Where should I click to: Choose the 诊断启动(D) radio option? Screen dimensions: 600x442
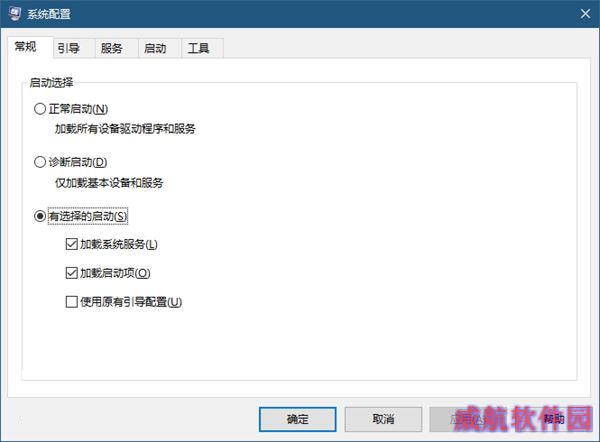(40, 162)
